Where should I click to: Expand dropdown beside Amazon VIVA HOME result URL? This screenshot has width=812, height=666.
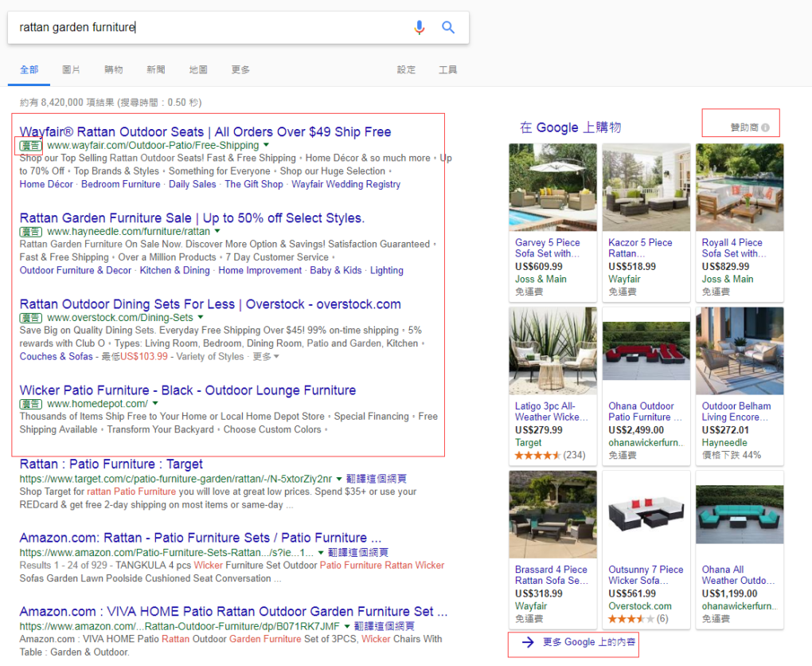coord(347,626)
